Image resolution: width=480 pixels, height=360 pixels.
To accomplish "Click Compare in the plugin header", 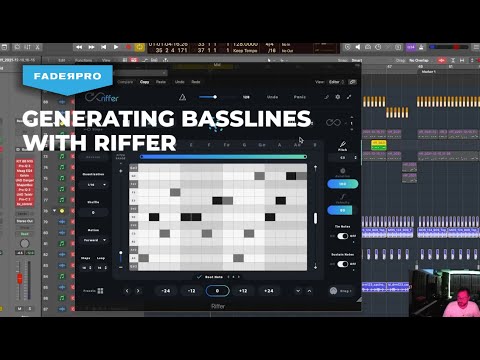I will point(125,82).
